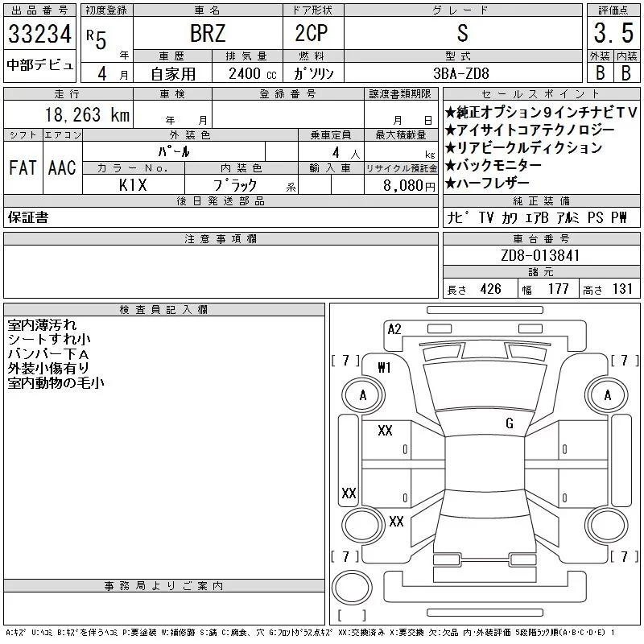Viewport: 644px width, 644px height.
Task: Click the sales point リアビークルディクション
Action: pyautogui.click(x=524, y=147)
